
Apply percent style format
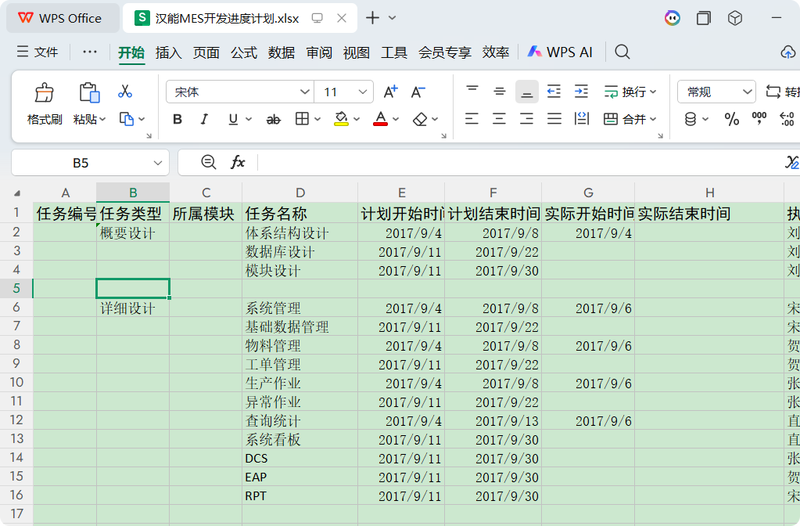[x=732, y=119]
